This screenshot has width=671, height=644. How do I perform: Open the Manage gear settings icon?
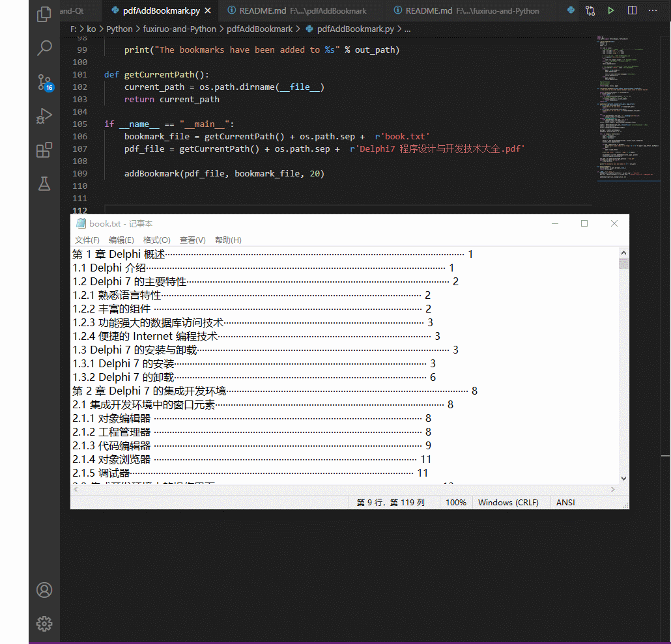tap(44, 624)
